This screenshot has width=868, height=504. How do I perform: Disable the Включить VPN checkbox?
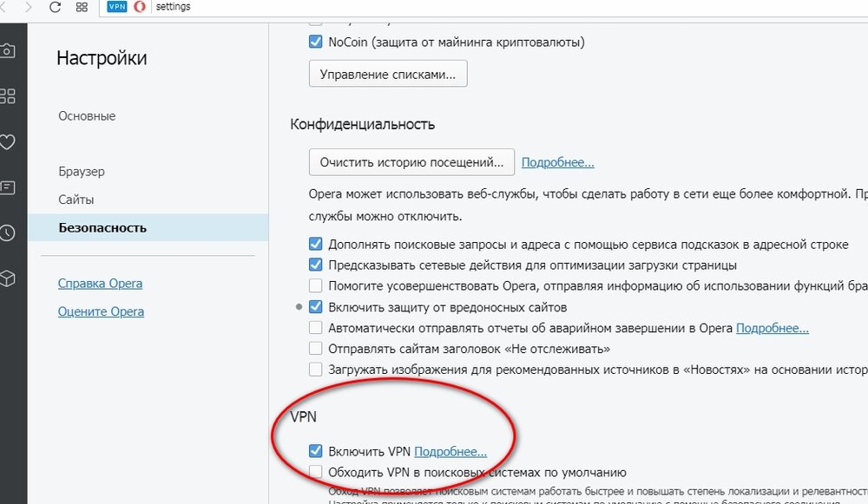pyautogui.click(x=316, y=449)
